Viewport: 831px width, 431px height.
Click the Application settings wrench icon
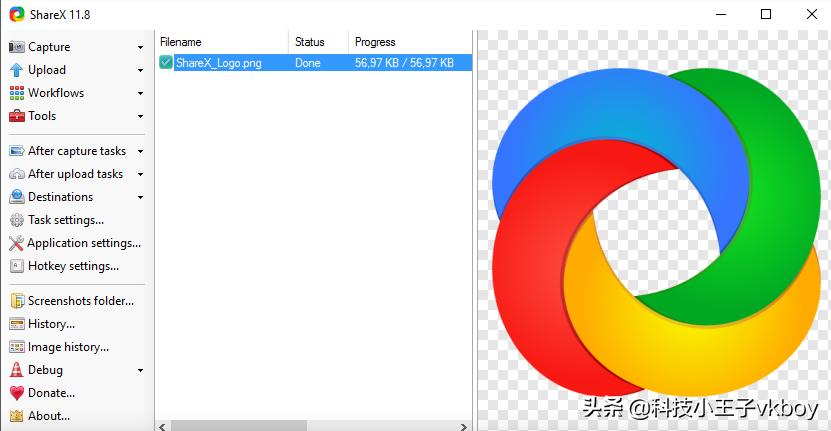16,243
